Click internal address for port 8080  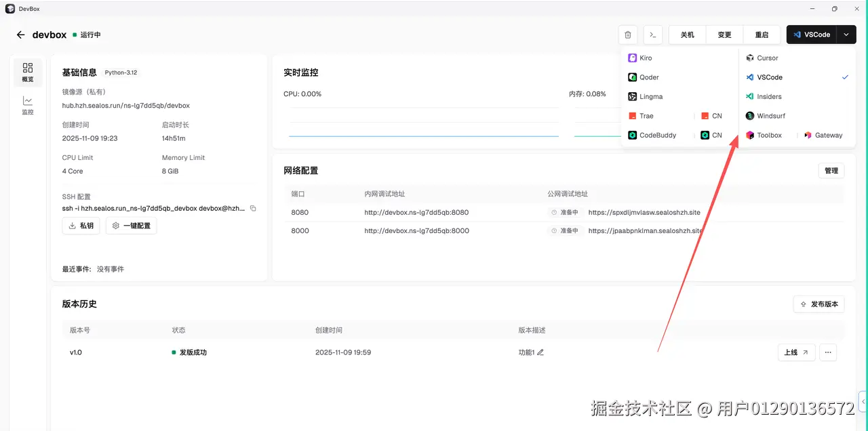point(416,212)
